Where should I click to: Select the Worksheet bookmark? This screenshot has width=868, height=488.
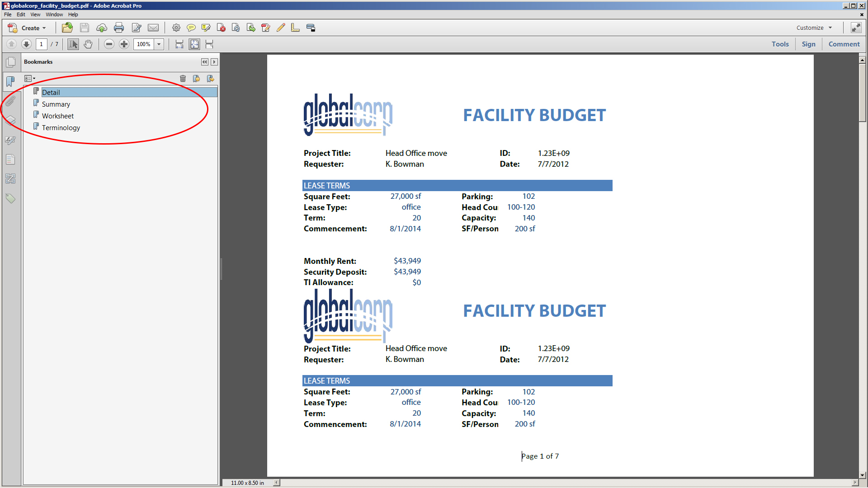(58, 116)
